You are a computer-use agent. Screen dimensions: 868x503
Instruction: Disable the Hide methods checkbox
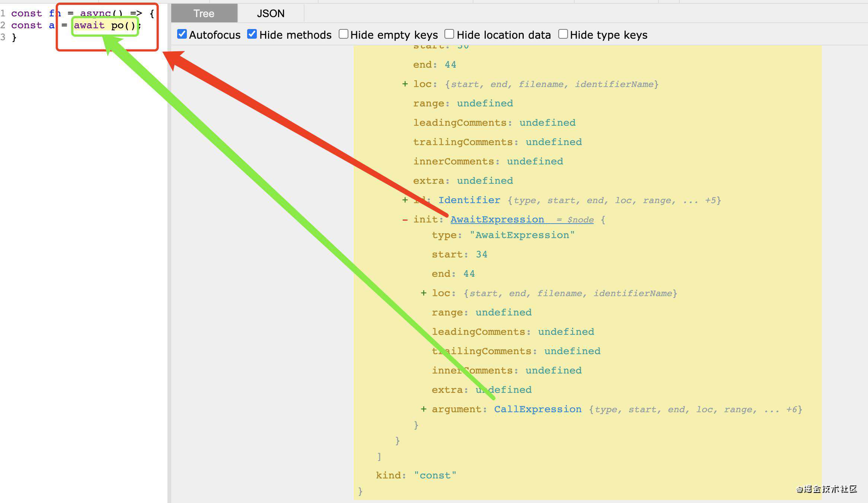pyautogui.click(x=252, y=34)
